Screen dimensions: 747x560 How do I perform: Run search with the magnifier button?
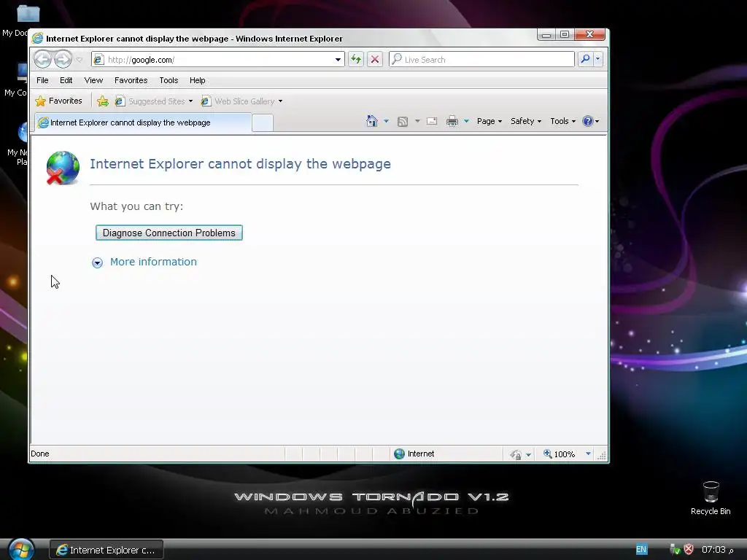tap(585, 59)
